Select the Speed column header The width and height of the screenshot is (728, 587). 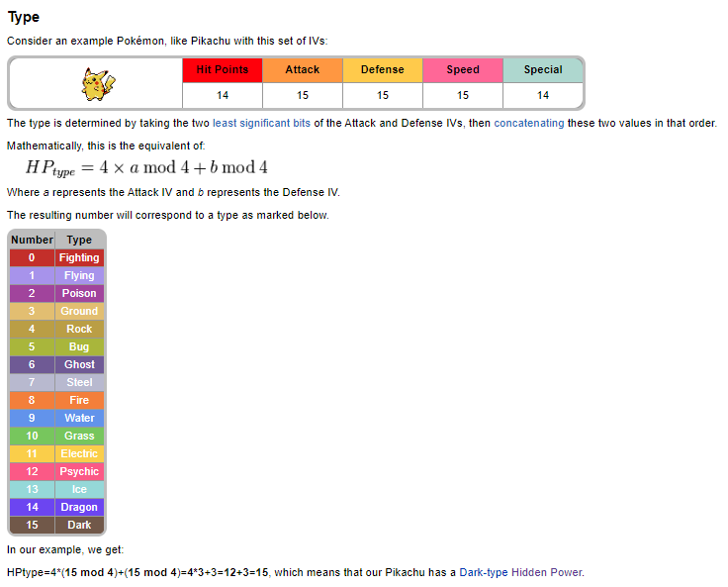click(x=463, y=70)
